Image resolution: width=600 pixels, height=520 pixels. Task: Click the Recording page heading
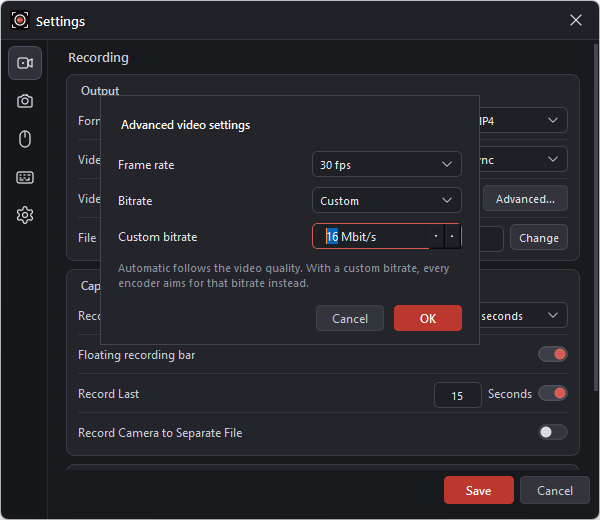[98, 57]
